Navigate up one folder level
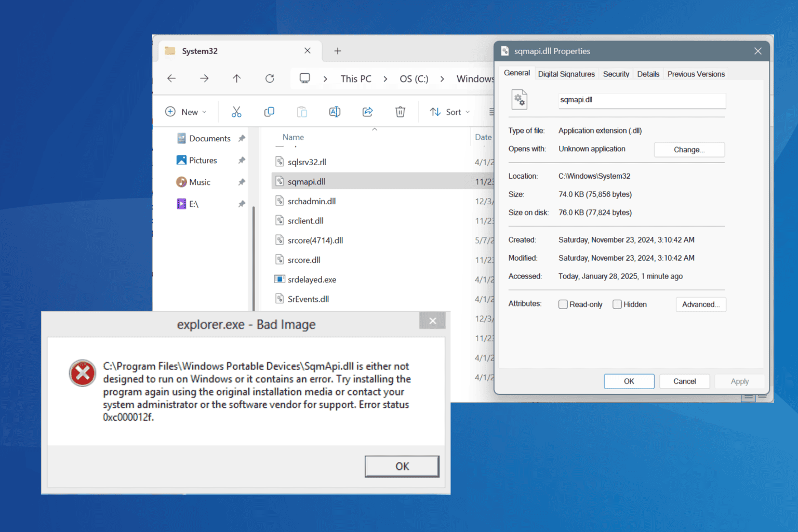Screen dimensions: 798x532 [236, 78]
